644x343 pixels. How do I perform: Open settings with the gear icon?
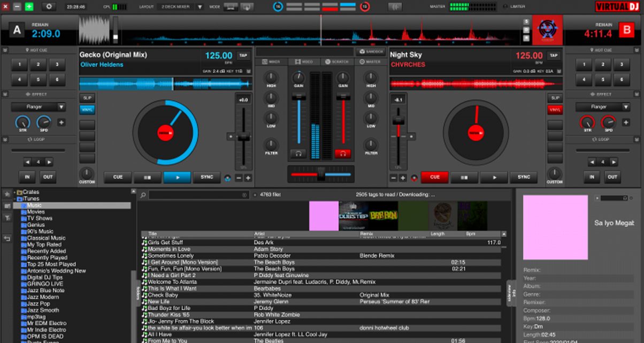[49, 6]
